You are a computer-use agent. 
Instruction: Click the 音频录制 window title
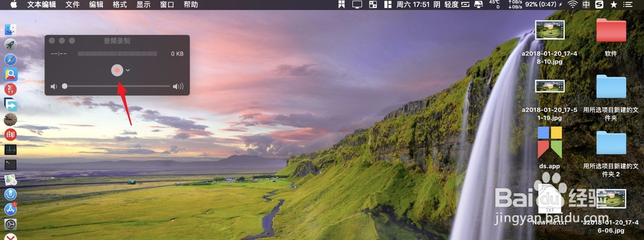pos(117,41)
